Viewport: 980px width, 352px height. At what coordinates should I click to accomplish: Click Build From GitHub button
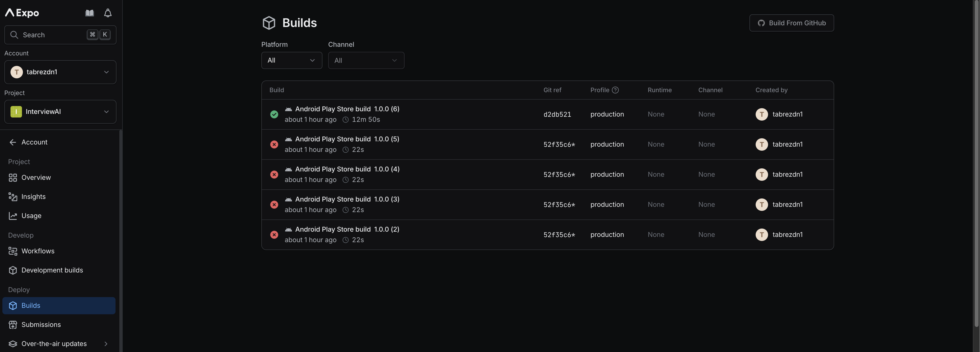pyautogui.click(x=791, y=23)
